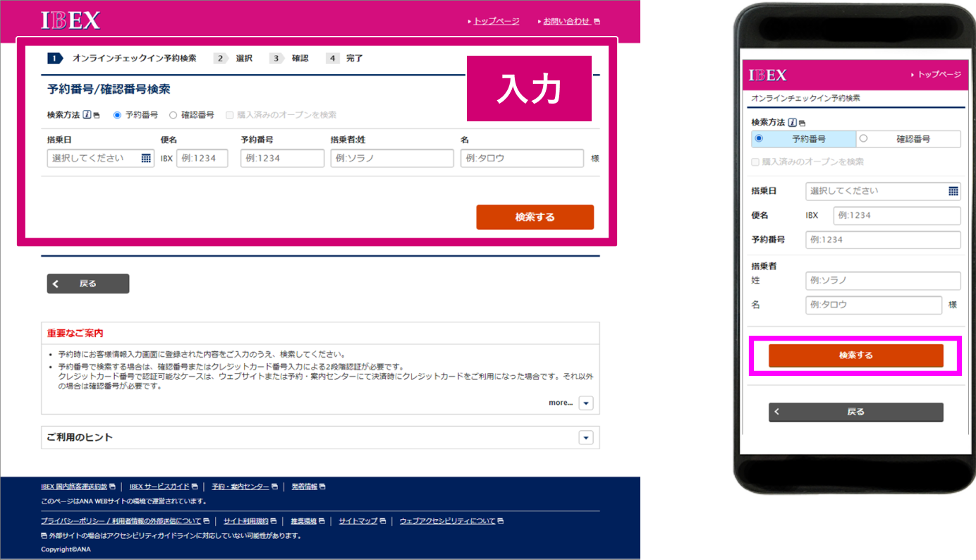The image size is (976, 560).
Task: Click the phone 検索する button
Action: click(855, 355)
